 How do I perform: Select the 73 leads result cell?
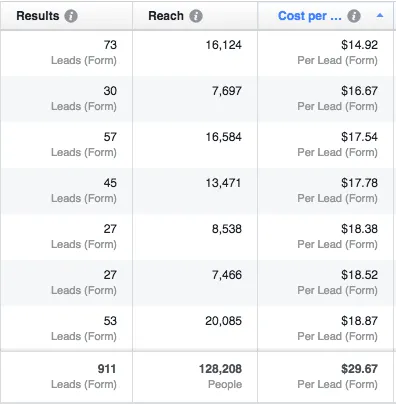(67, 53)
